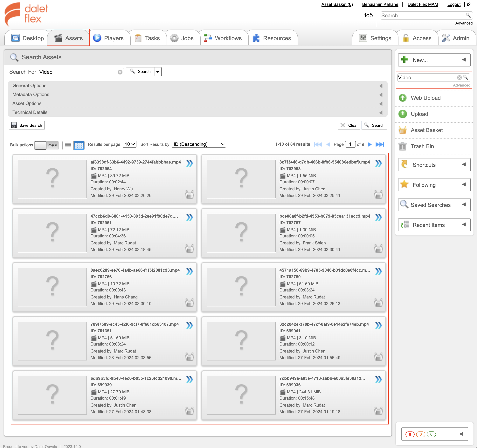477x448 pixels.
Task: Open the Search button dropdown arrow
Action: point(158,72)
